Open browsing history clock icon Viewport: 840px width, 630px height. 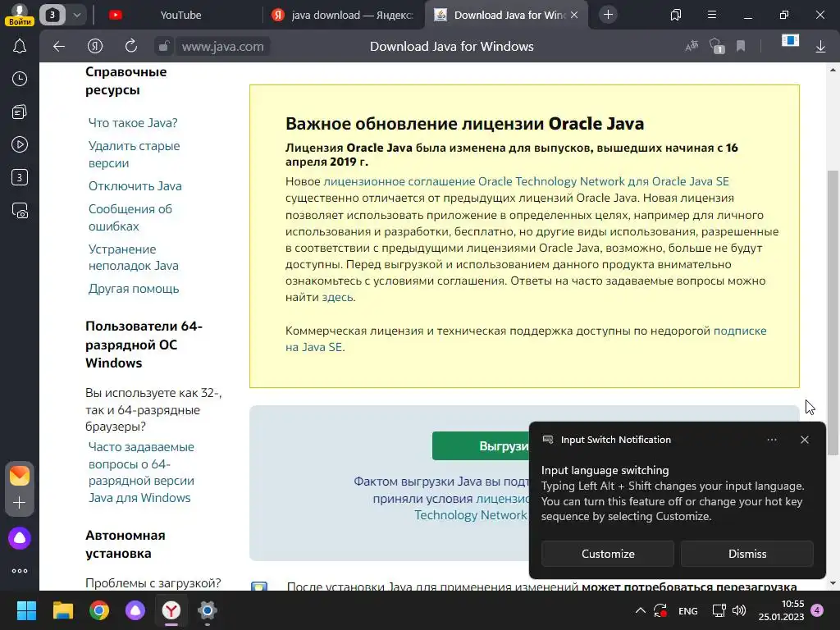pos(20,80)
